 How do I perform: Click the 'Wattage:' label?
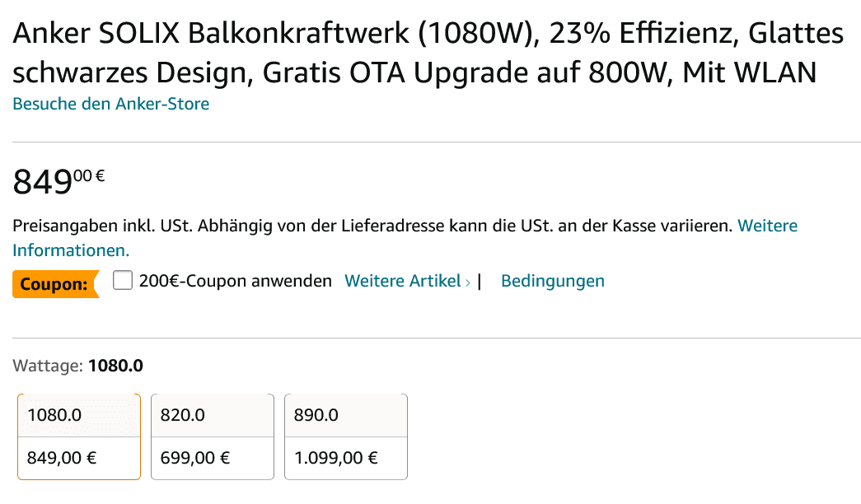pyautogui.click(x=48, y=365)
